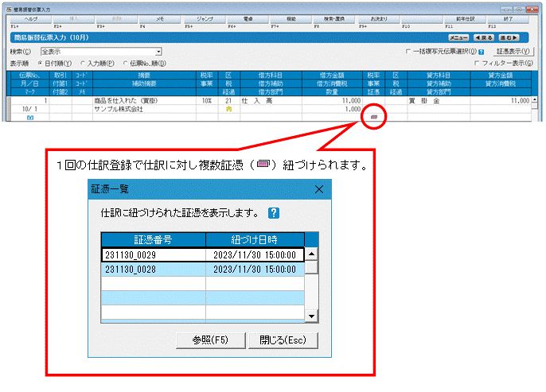Viewport: 546px width, 392px height.
Task: Click the pink voucher icon in journal row
Action: pos(374,117)
